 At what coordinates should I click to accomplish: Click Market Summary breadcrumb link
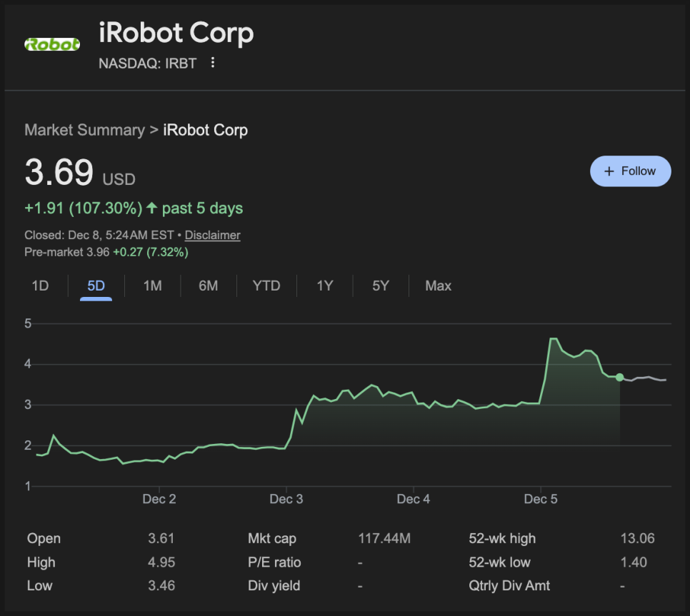(84, 130)
